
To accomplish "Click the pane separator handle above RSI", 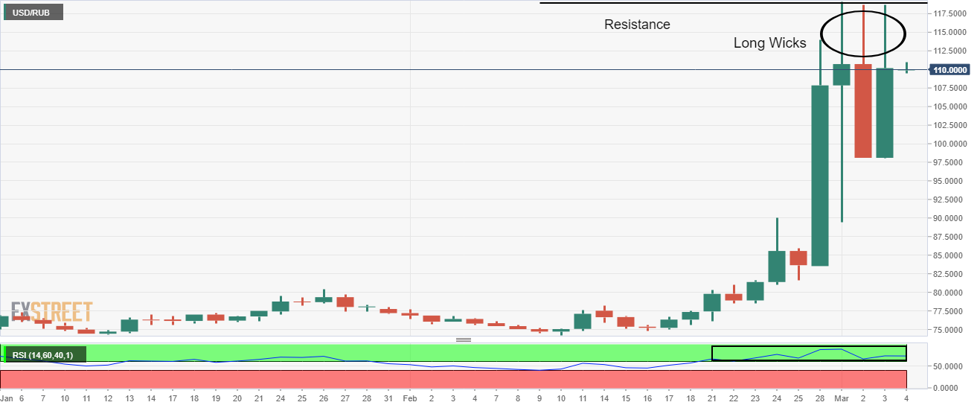I will (464, 340).
